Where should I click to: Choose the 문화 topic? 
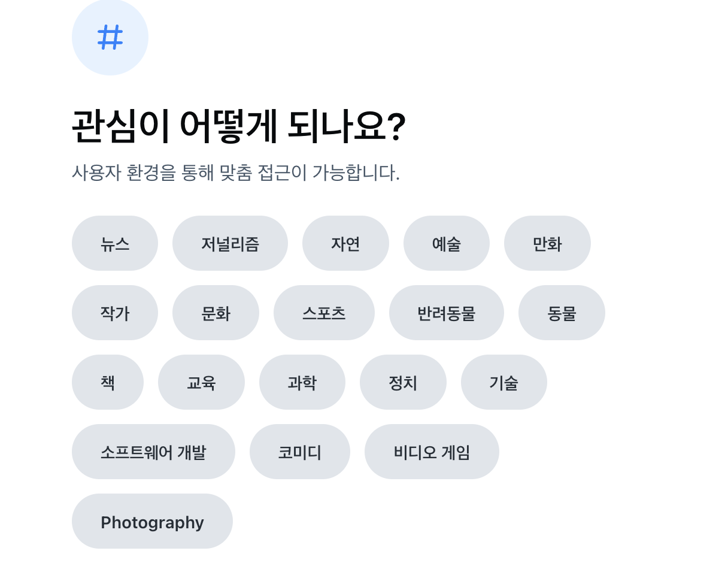click(216, 313)
